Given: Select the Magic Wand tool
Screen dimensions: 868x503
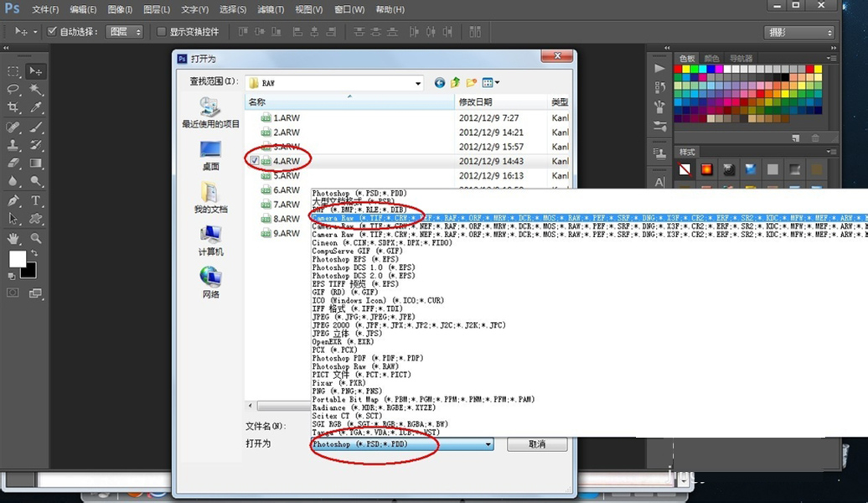Looking at the screenshot, I should pos(36,89).
